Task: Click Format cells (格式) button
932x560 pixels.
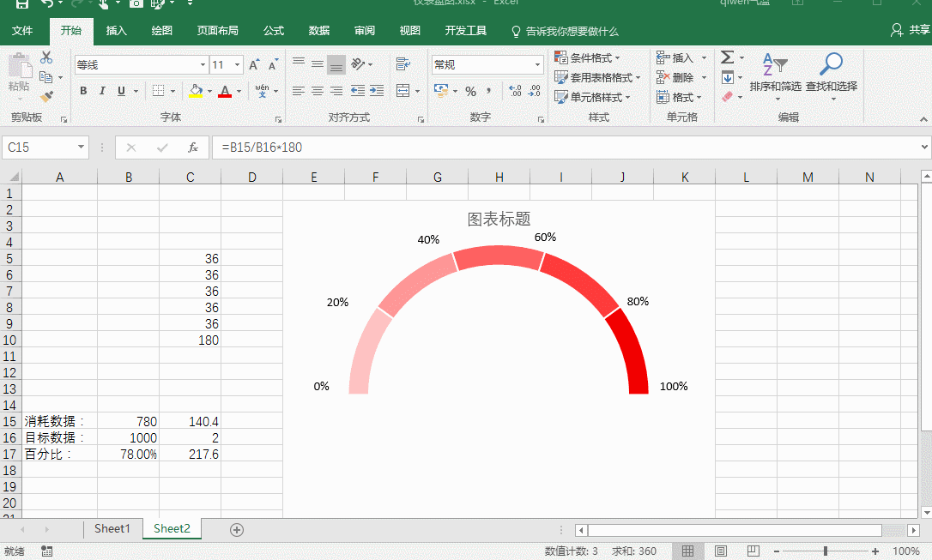Action: [x=679, y=97]
